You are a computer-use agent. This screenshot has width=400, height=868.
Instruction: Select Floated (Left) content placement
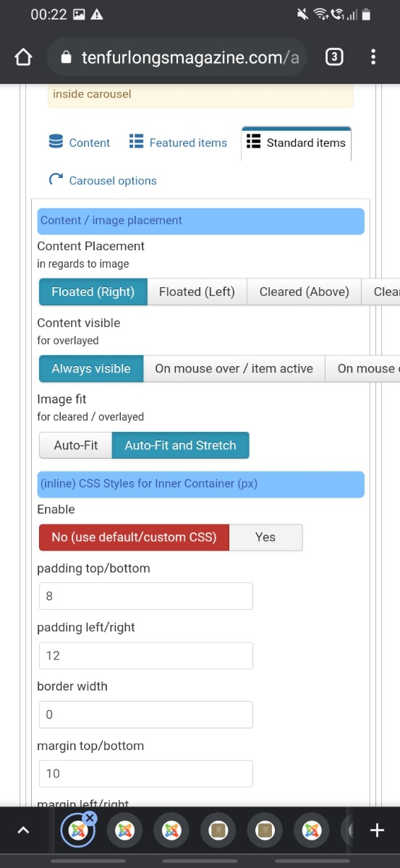tap(197, 292)
